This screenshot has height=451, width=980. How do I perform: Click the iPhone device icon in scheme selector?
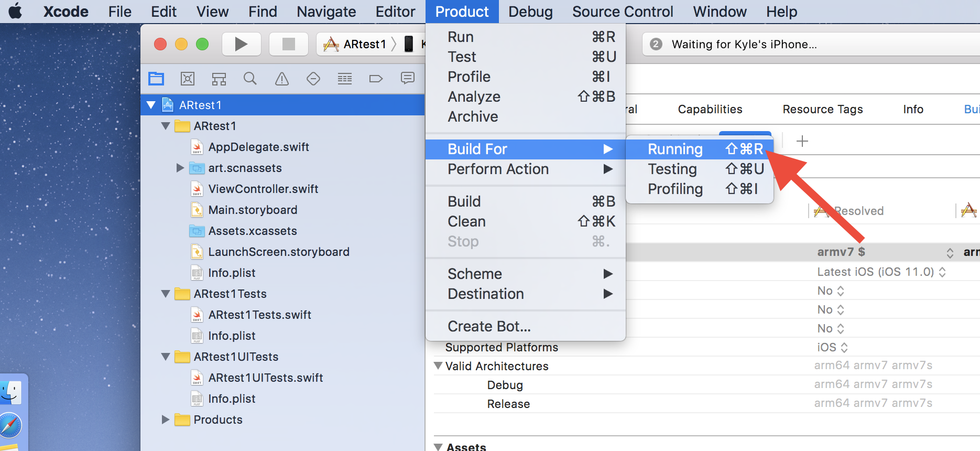click(x=409, y=44)
